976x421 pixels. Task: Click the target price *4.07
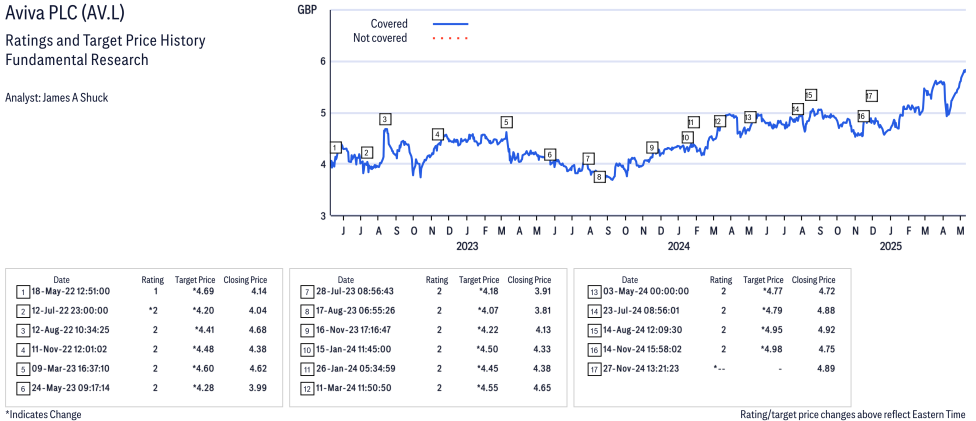488,310
